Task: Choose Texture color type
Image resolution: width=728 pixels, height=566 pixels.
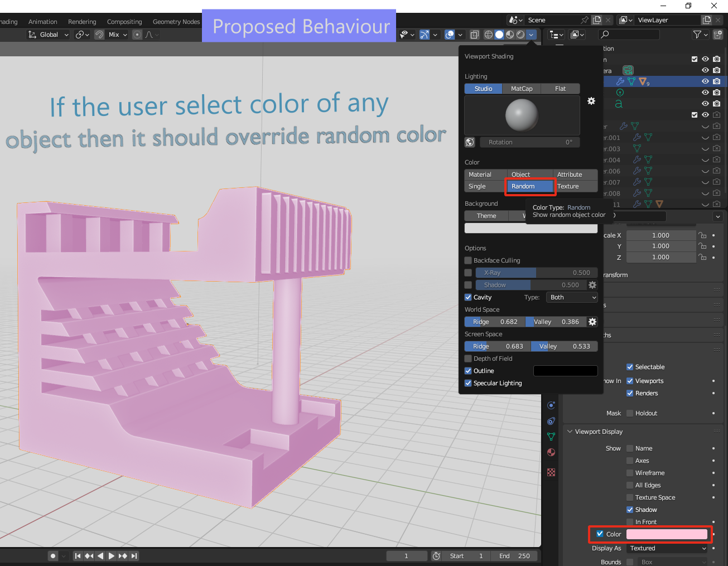Action: point(575,186)
